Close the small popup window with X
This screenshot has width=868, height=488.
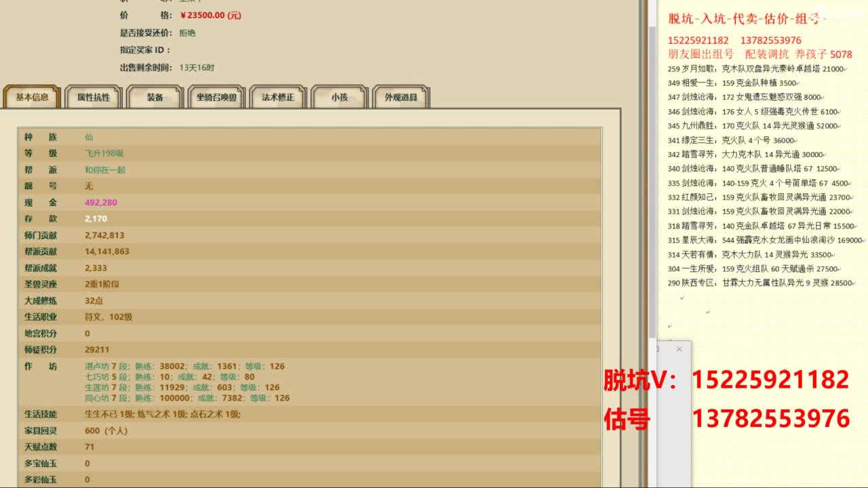tap(679, 349)
